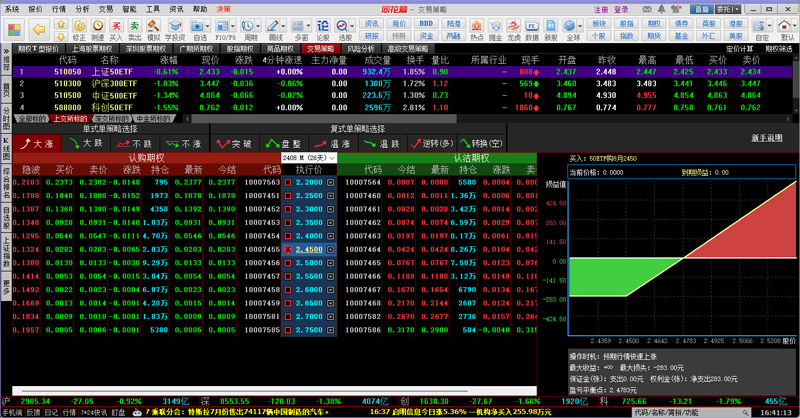The height and width of the screenshot is (418, 800).
Task: Expand the dropdown arrow next to 多窗
Action: point(308,26)
